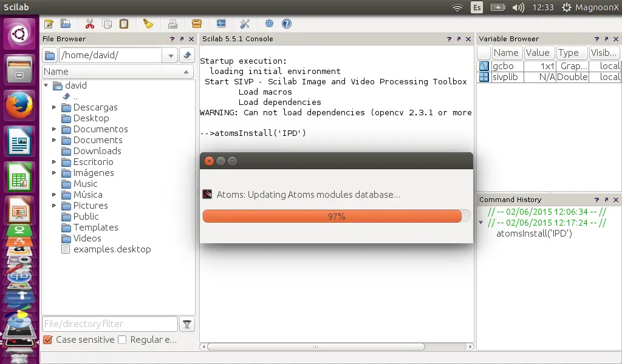Click the Visib... column header
This screenshot has height=364, width=622.
pyautogui.click(x=604, y=53)
